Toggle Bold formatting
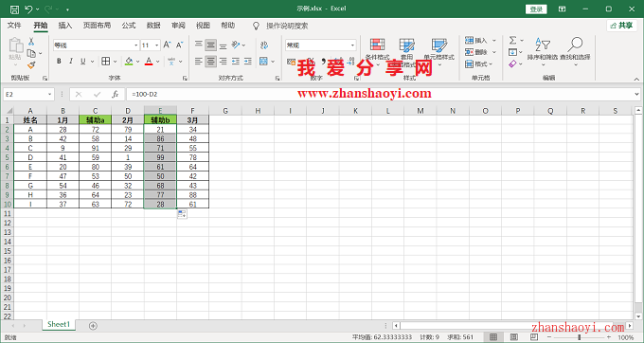The image size is (644, 343). tap(59, 62)
